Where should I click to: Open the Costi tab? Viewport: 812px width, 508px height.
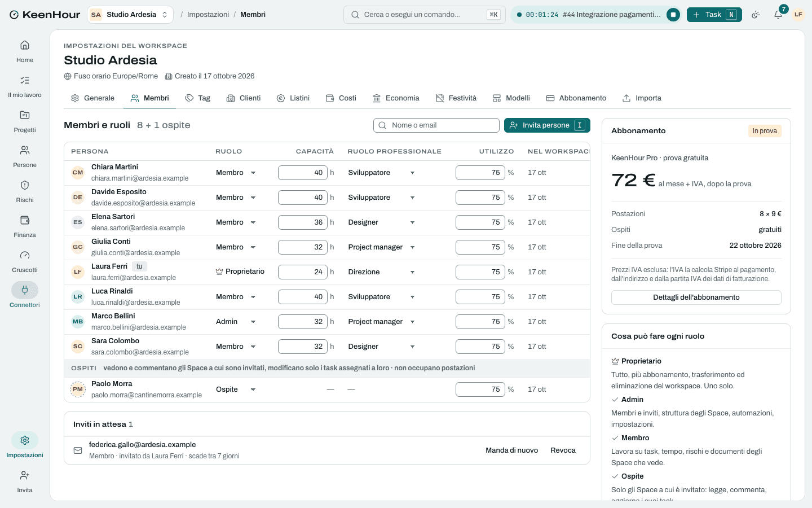[x=341, y=98]
